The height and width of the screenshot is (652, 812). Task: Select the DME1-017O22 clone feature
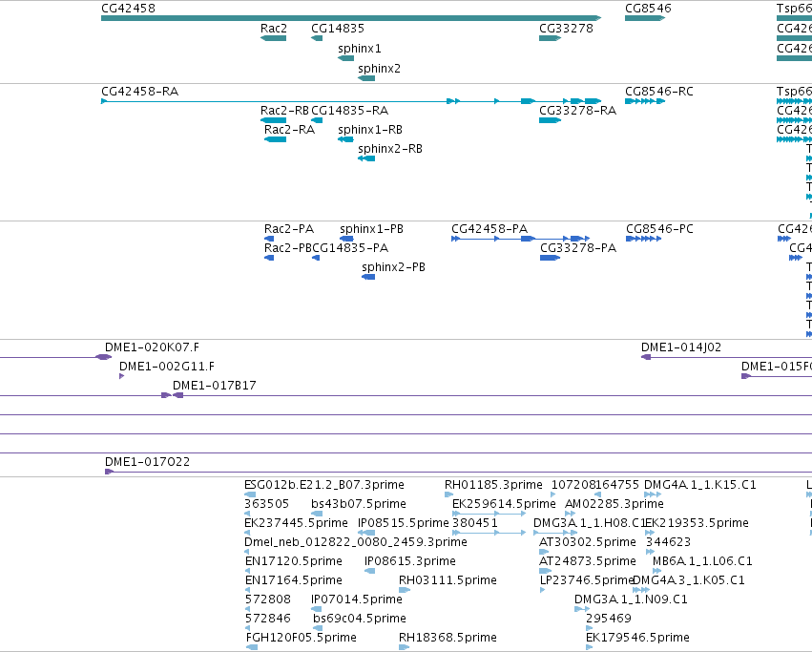click(110, 472)
